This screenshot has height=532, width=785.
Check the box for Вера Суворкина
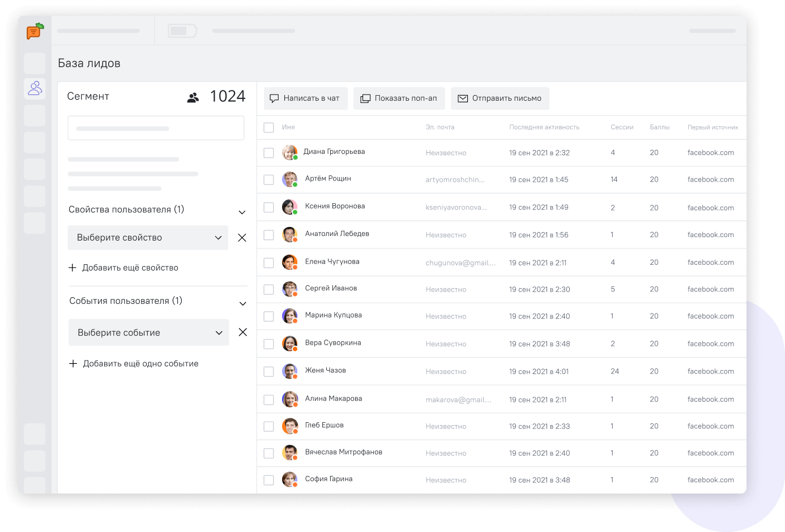tap(269, 344)
